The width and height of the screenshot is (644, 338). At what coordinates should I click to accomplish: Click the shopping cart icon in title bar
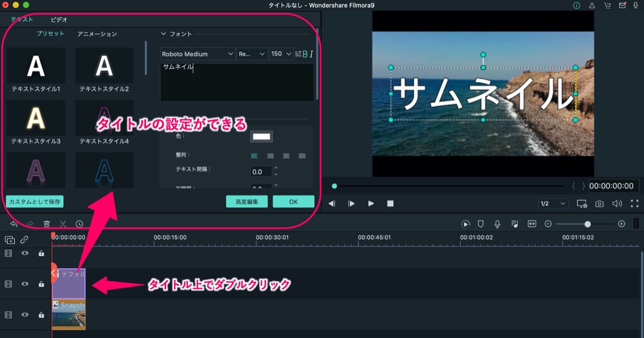[607, 5]
